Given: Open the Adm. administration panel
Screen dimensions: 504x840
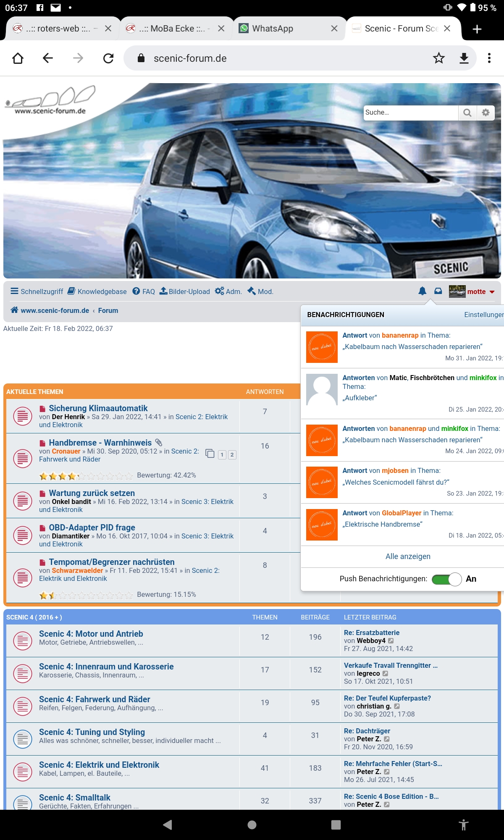Looking at the screenshot, I should pyautogui.click(x=228, y=291).
